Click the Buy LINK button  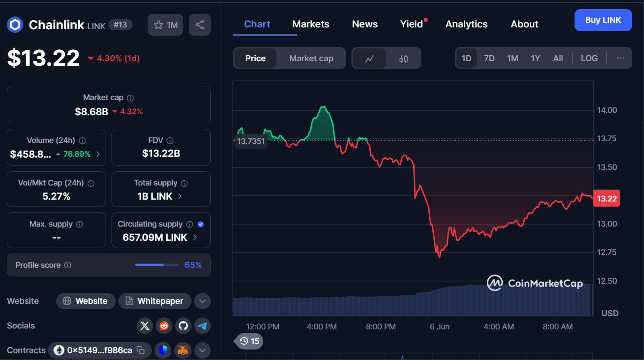603,20
